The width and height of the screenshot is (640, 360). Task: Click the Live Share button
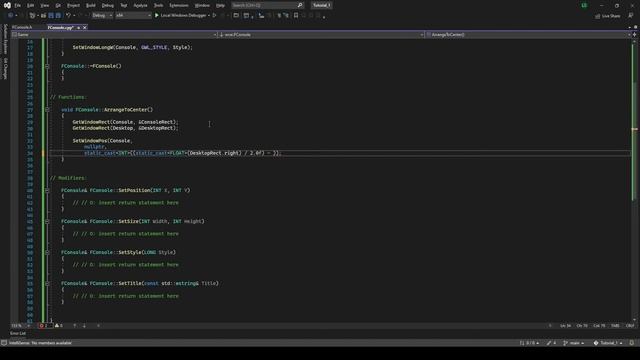point(608,16)
